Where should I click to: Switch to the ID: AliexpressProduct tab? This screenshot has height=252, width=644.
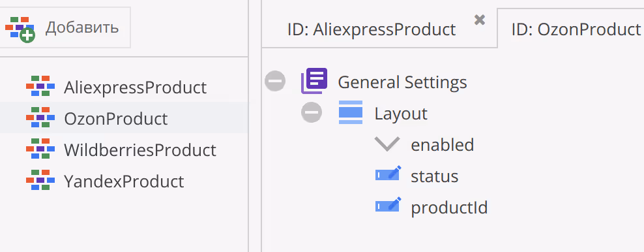click(x=372, y=29)
